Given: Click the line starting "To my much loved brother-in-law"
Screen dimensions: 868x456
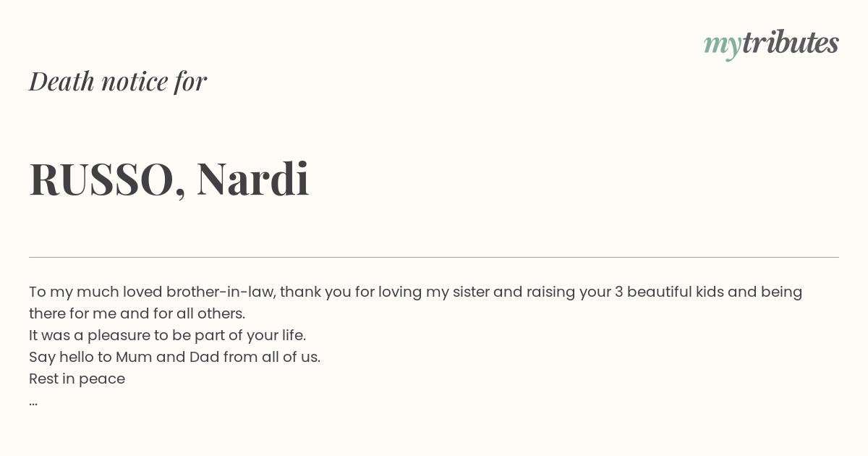Looking at the screenshot, I should (416, 292).
